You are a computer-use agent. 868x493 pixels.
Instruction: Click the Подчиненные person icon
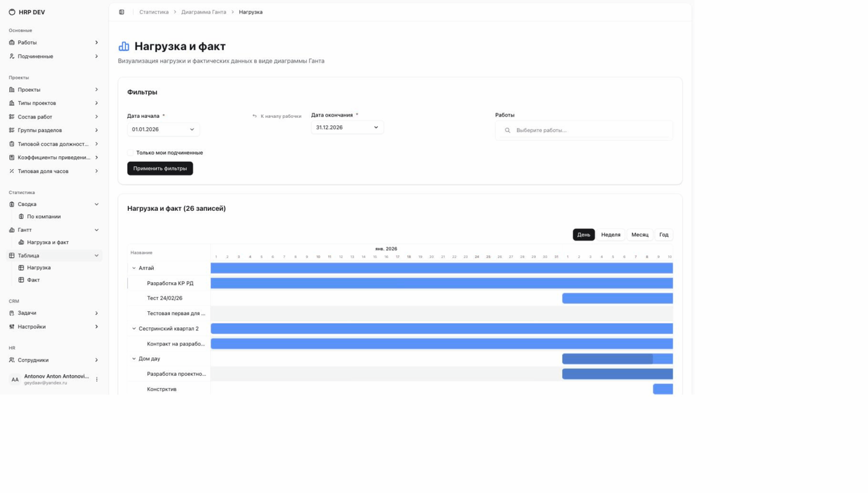pyautogui.click(x=12, y=56)
